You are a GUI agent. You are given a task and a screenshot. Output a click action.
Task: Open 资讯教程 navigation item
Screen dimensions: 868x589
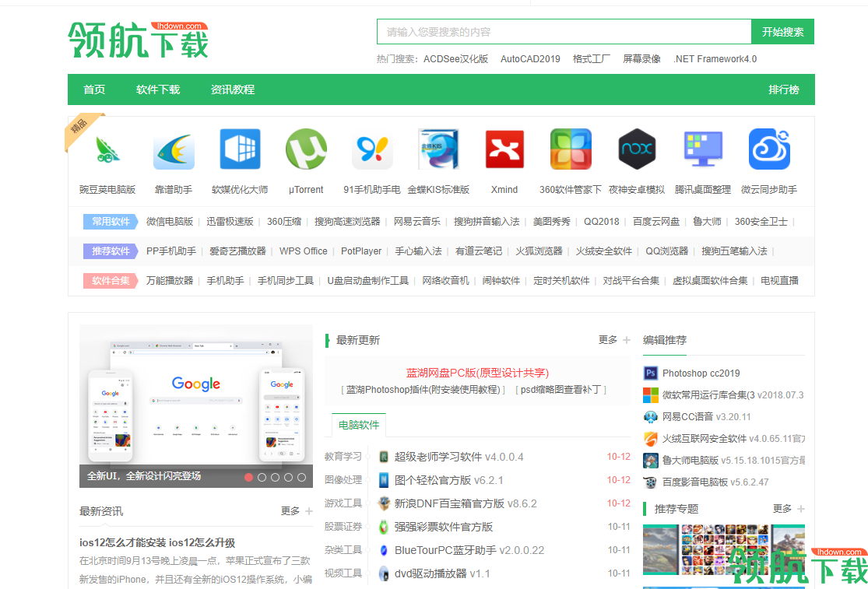pos(233,89)
